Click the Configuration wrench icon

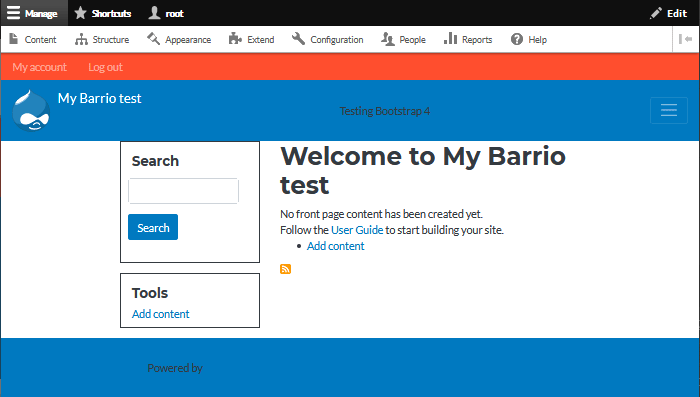click(298, 39)
